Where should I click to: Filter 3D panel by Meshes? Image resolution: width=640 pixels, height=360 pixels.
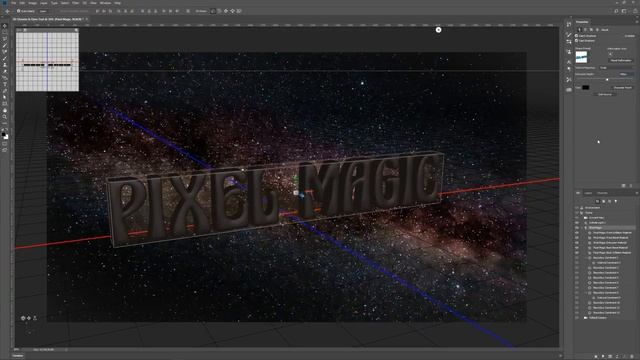point(604,201)
